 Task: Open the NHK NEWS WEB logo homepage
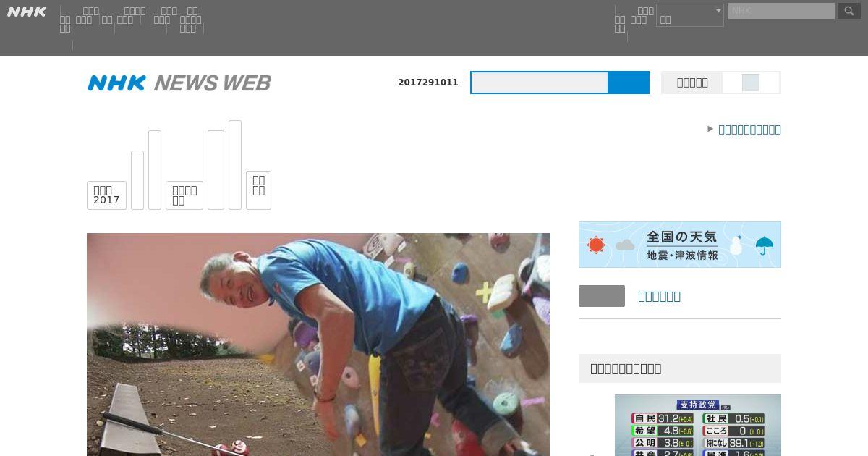tap(179, 83)
